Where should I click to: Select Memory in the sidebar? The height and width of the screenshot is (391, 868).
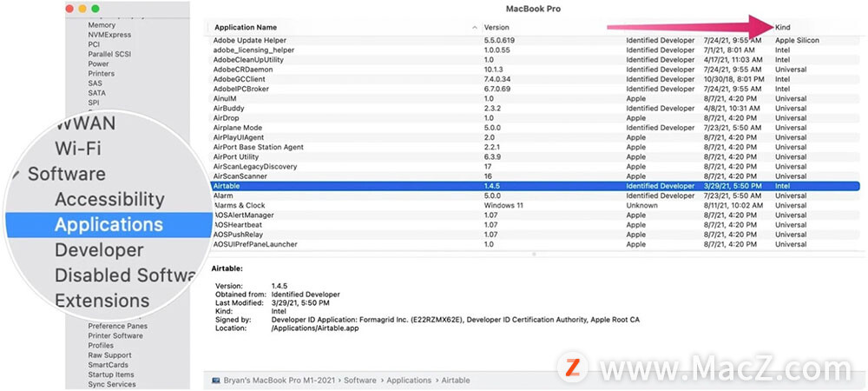(x=102, y=25)
